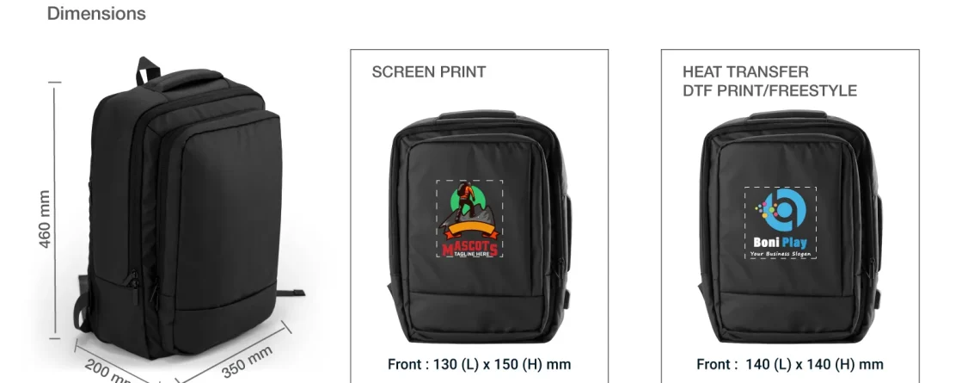Click the Front : 140 (L) x 140 (H) mm text
Image resolution: width=980 pixels, height=383 pixels.
coord(790,364)
